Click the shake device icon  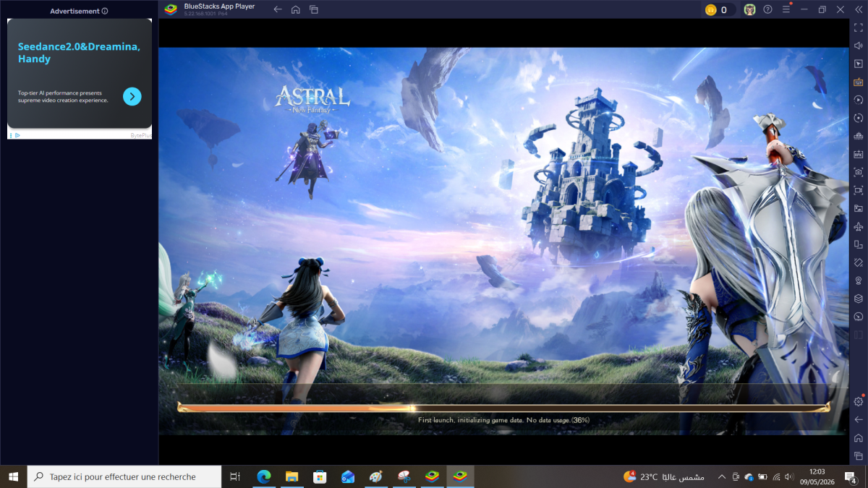[x=858, y=262]
